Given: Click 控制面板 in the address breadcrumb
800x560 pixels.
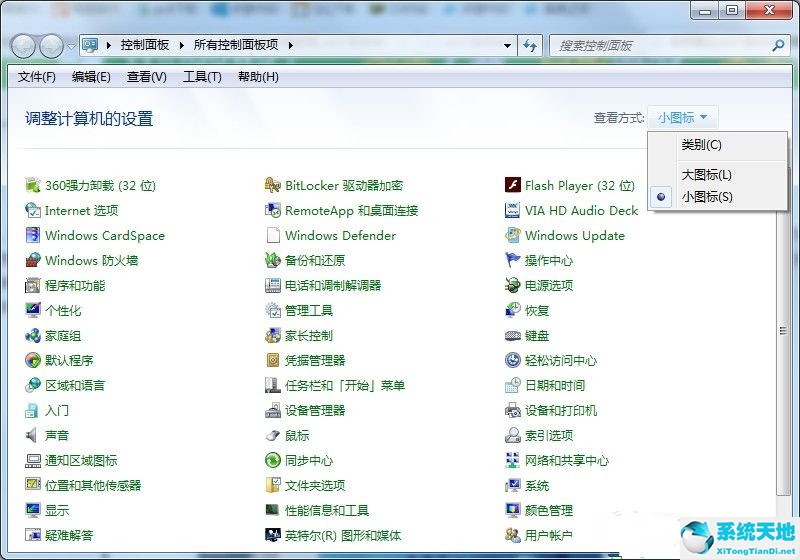Looking at the screenshot, I should 145,45.
